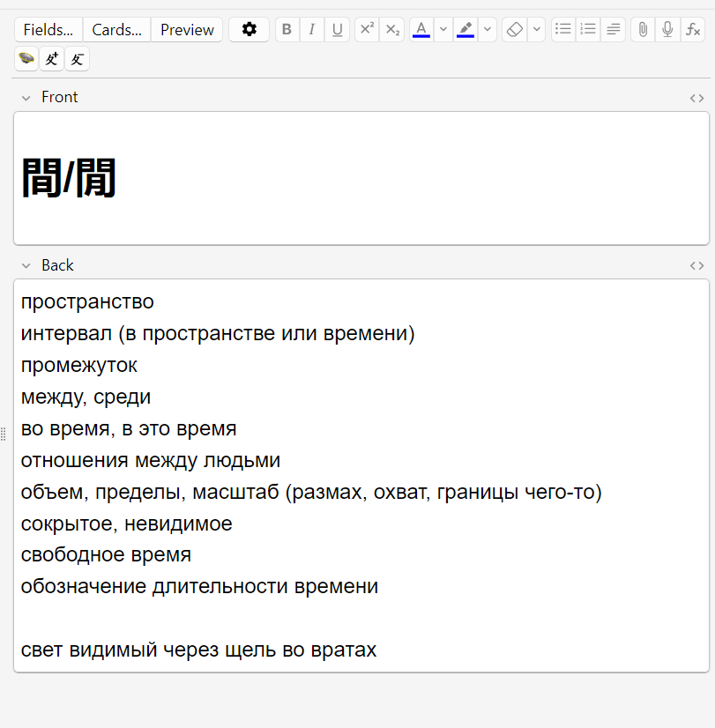
Task: Click inside the Front field with 間/閒
Action: pos(361,178)
